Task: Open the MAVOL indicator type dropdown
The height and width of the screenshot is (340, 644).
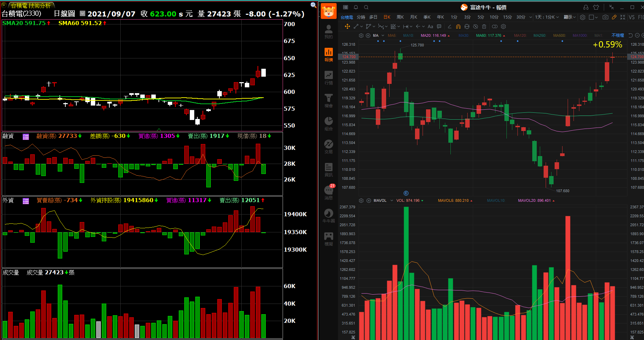Action: [392, 200]
